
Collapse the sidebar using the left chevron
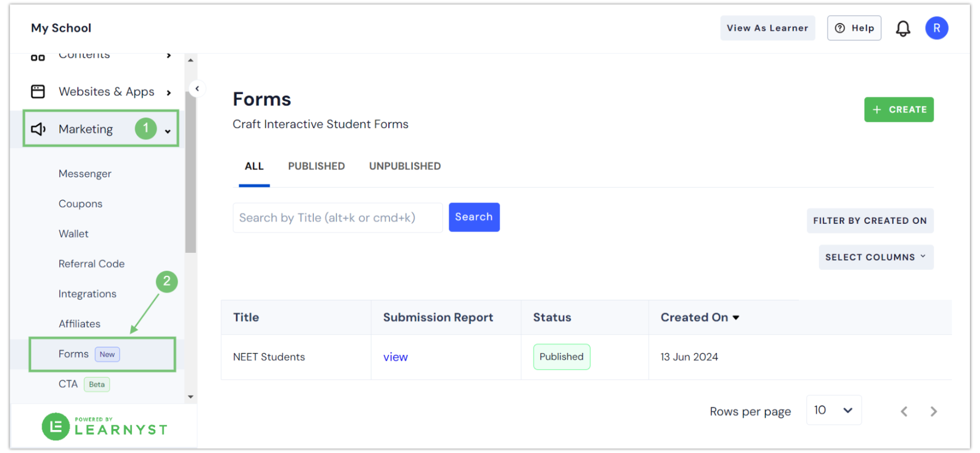(197, 88)
